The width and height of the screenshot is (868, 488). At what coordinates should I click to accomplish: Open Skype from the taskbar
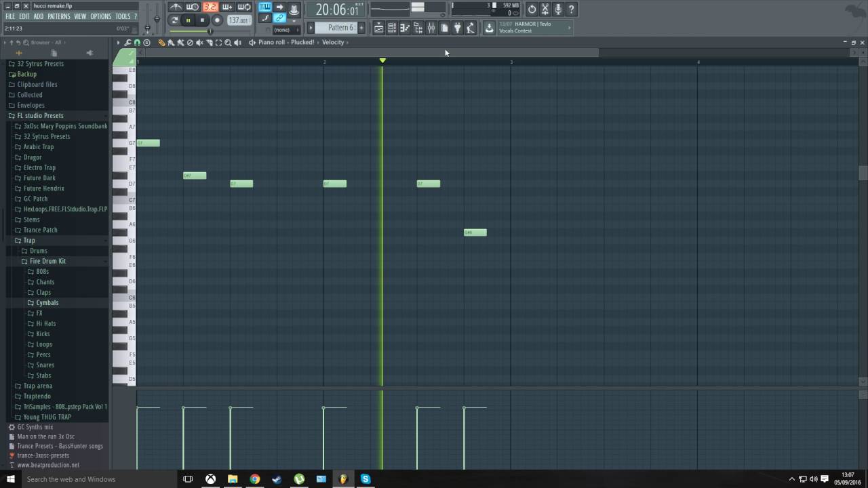tap(366, 479)
